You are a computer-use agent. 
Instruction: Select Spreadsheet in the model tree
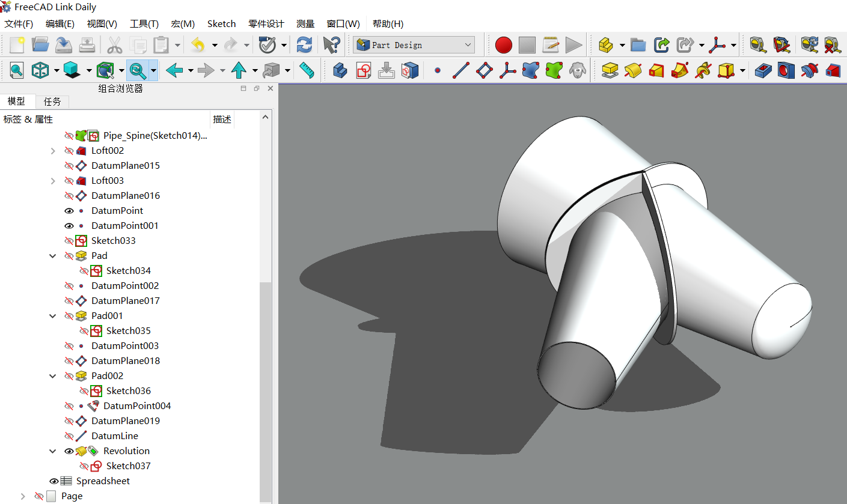(103, 481)
